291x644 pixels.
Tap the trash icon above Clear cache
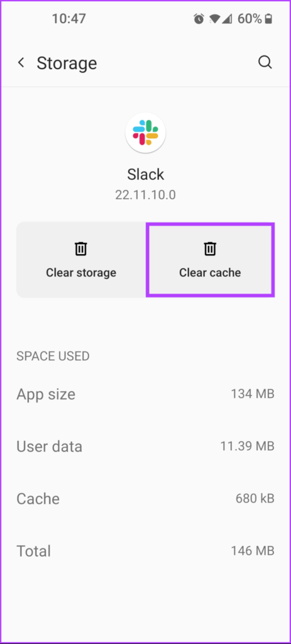(210, 248)
